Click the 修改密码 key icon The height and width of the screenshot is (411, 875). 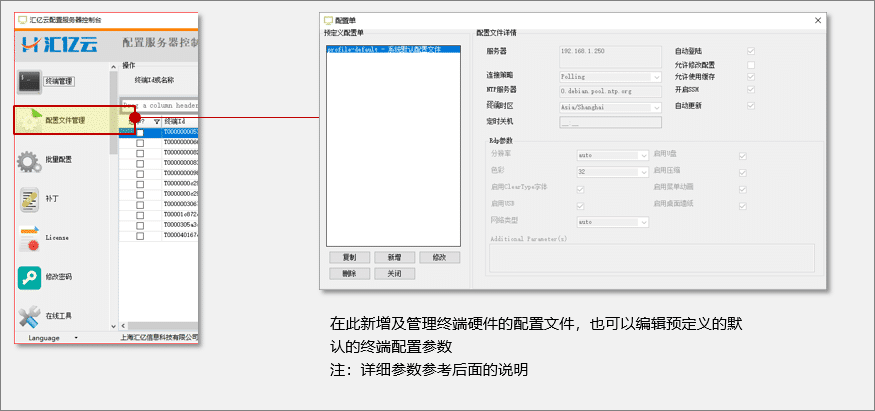(30, 277)
